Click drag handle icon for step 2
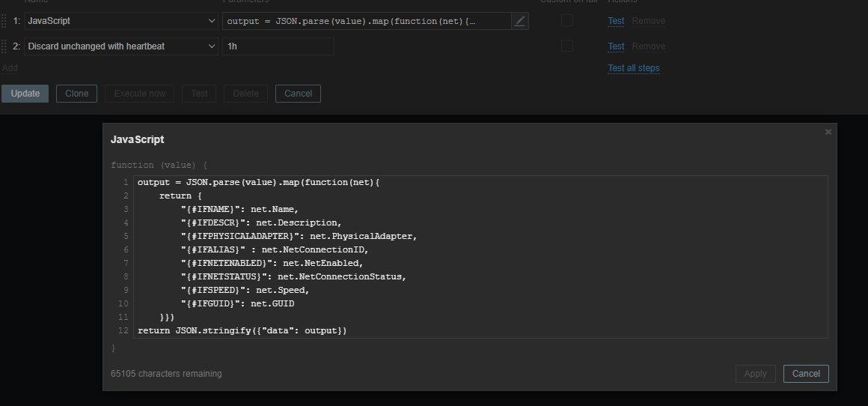868x406 pixels. [x=4, y=46]
